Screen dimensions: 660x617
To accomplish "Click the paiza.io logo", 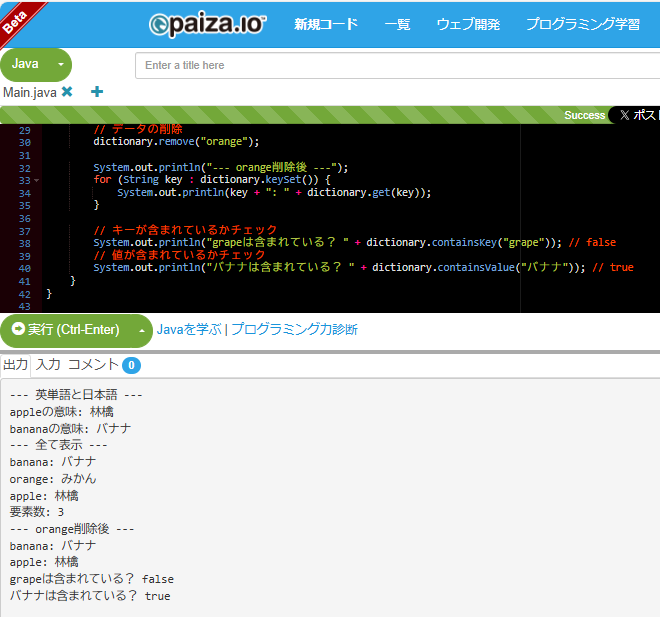I will [207, 24].
